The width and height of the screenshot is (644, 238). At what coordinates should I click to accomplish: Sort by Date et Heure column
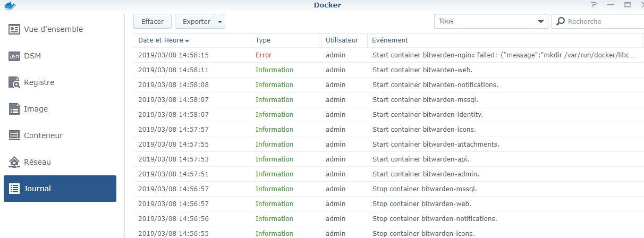click(x=164, y=40)
